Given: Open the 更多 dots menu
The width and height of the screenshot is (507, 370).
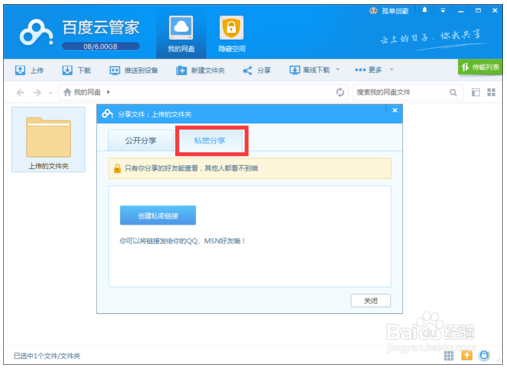Looking at the screenshot, I should click(x=360, y=70).
